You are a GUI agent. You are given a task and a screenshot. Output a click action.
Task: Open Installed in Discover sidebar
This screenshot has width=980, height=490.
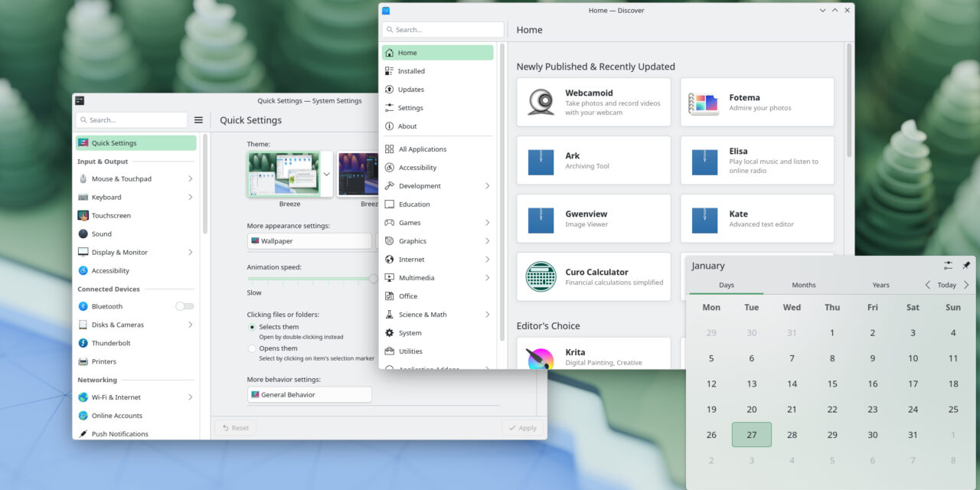(438, 71)
